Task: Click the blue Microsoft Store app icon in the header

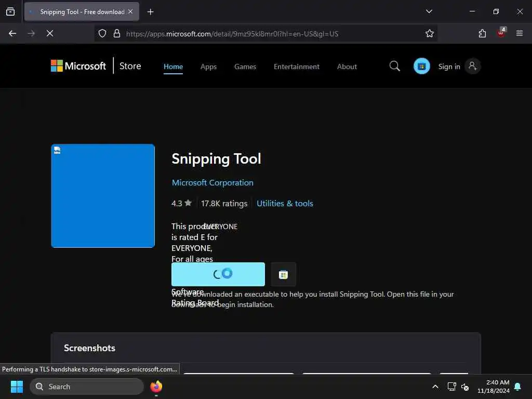Action: tap(422, 66)
